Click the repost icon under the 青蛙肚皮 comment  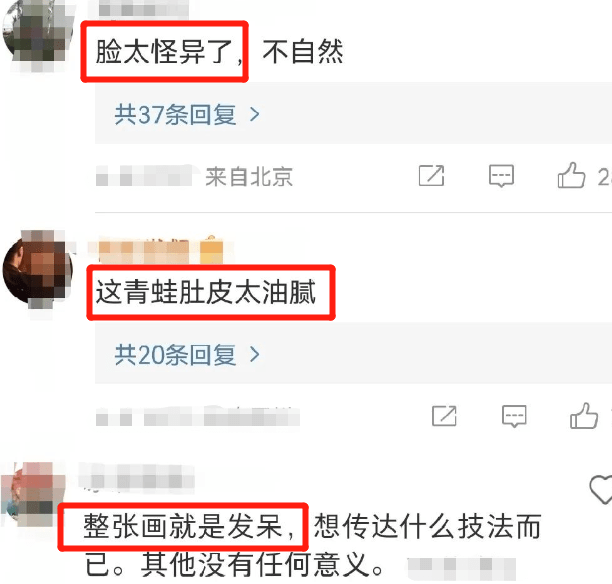pos(444,416)
